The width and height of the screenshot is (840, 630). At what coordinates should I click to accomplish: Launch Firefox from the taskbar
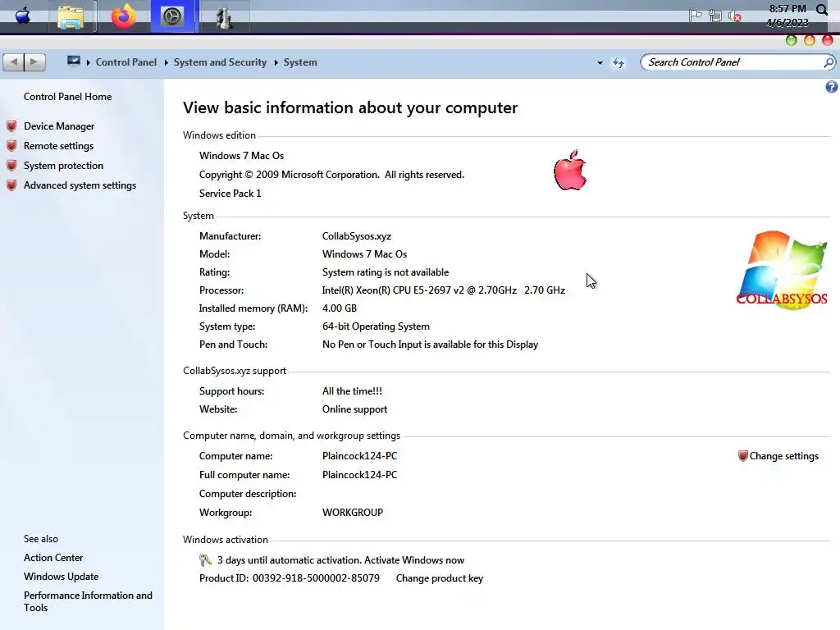(x=123, y=16)
